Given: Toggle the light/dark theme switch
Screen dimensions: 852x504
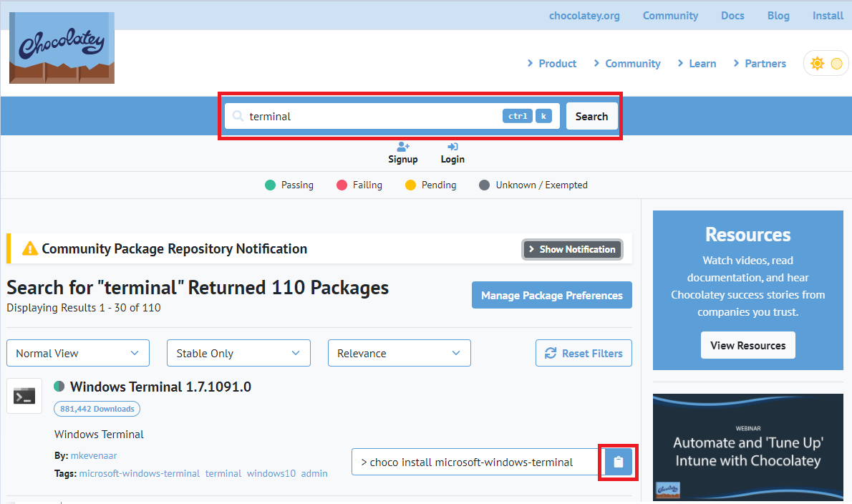Looking at the screenshot, I should 826,64.
